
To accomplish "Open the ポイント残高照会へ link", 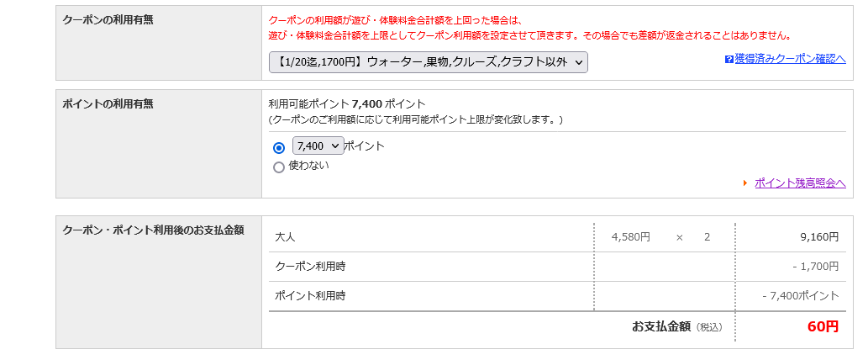I will tap(800, 183).
